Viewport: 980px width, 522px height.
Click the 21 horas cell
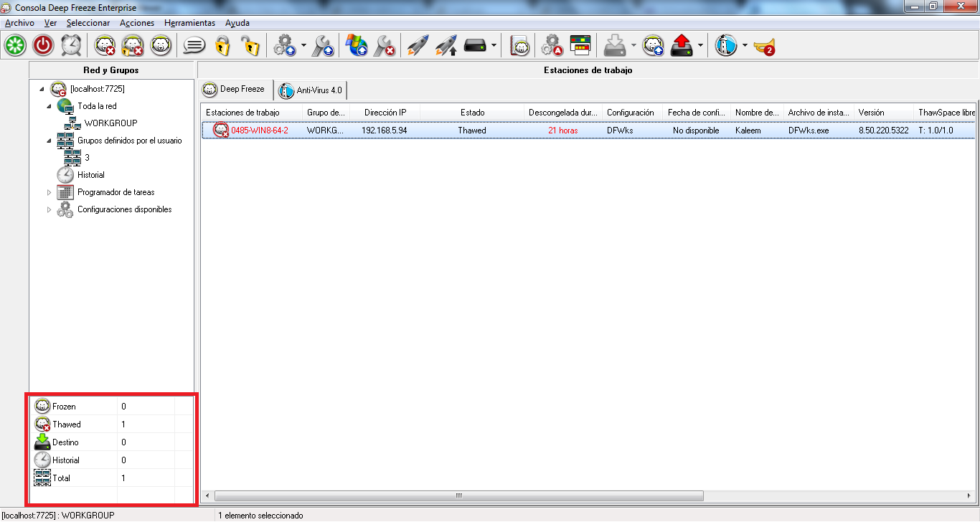562,130
